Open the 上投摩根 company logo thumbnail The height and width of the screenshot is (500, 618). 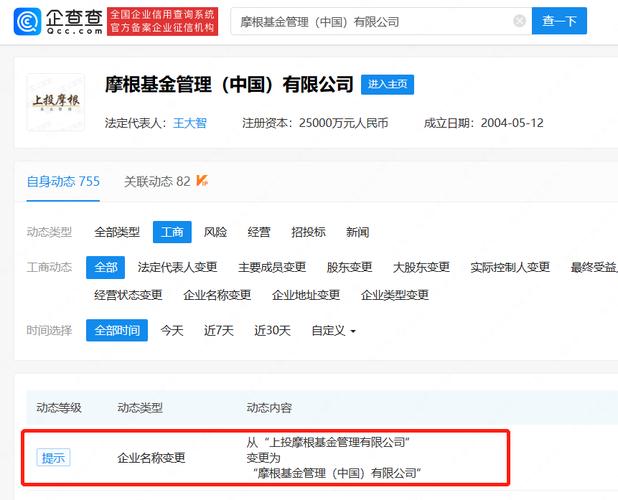click(56, 102)
